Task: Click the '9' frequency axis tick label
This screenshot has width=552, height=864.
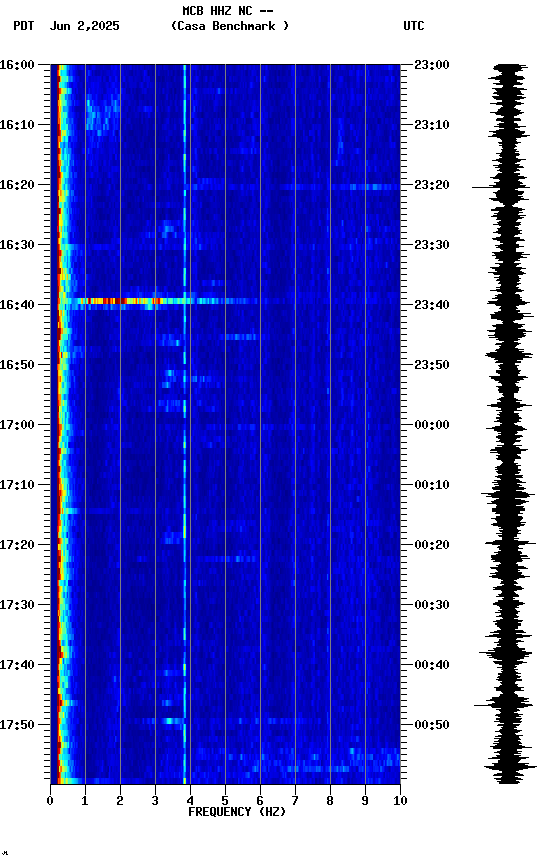Action: (x=365, y=801)
